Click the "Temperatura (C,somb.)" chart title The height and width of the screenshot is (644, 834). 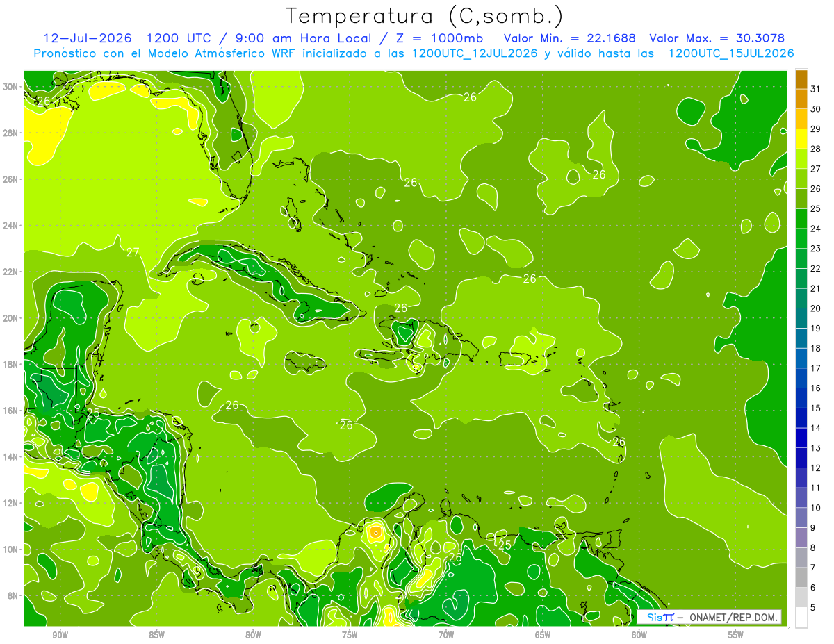425,16
